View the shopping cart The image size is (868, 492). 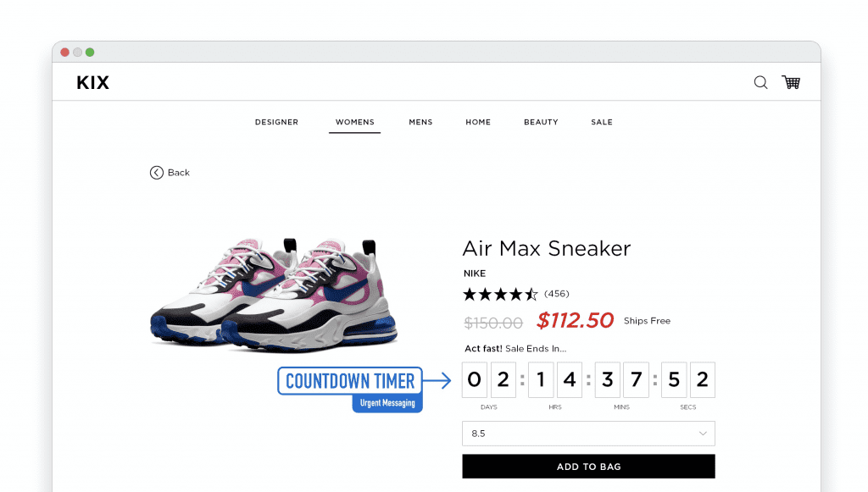pyautogui.click(x=791, y=82)
